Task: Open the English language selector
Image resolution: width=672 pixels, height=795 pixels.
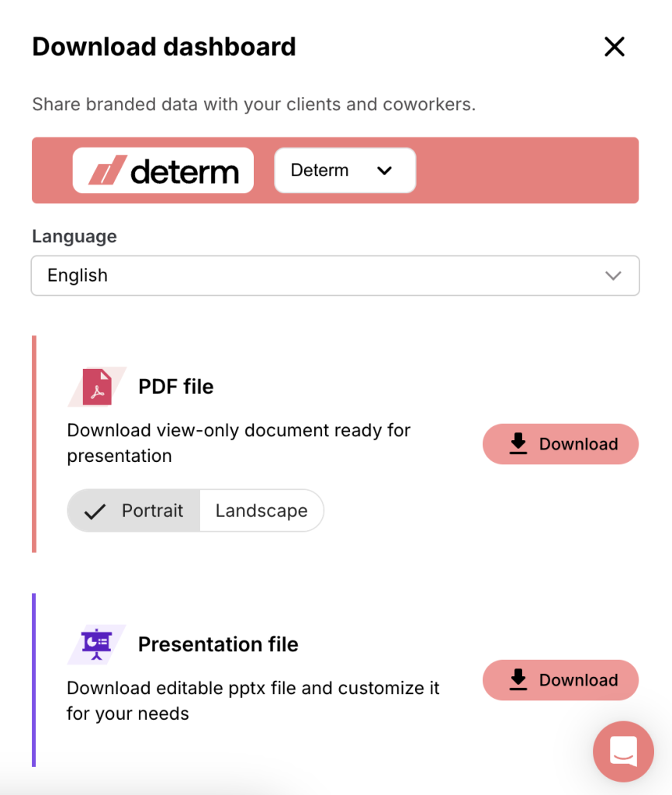Action: (x=335, y=276)
